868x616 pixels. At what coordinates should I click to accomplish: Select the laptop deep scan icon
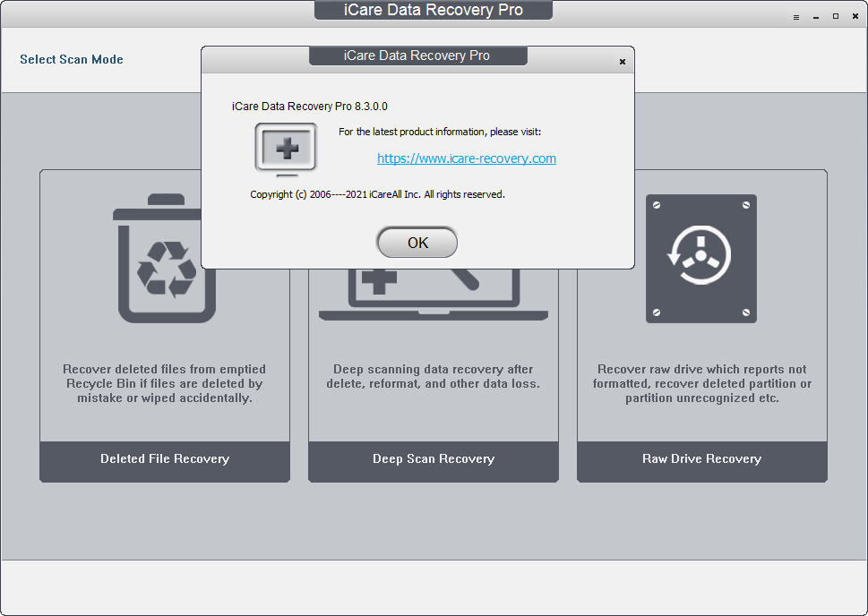(x=434, y=295)
